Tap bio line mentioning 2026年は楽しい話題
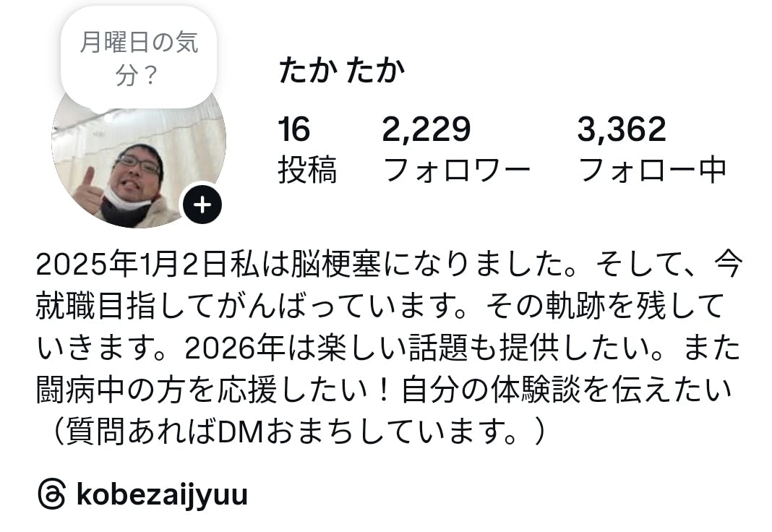 (x=389, y=348)
